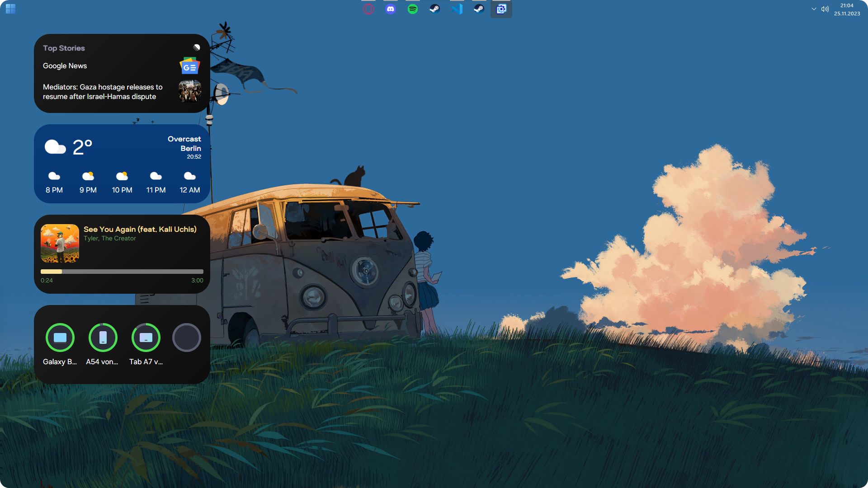The image size is (868, 488).
Task: Select the highlighted gear app in taskbar
Action: (501, 9)
